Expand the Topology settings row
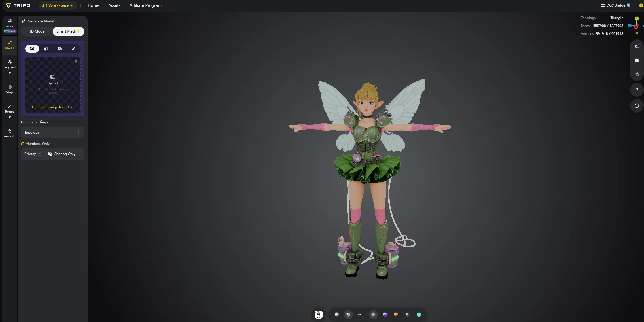This screenshot has height=322, width=644. click(53, 132)
